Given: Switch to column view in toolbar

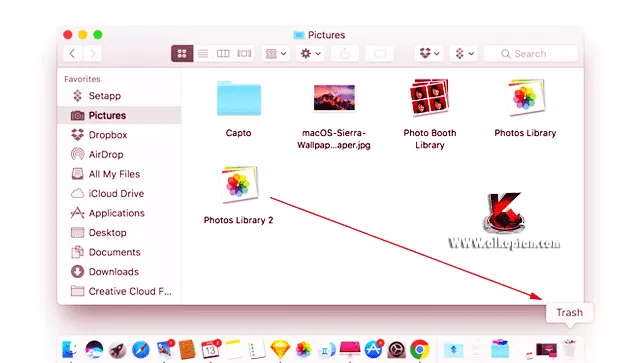Looking at the screenshot, I should coord(223,53).
